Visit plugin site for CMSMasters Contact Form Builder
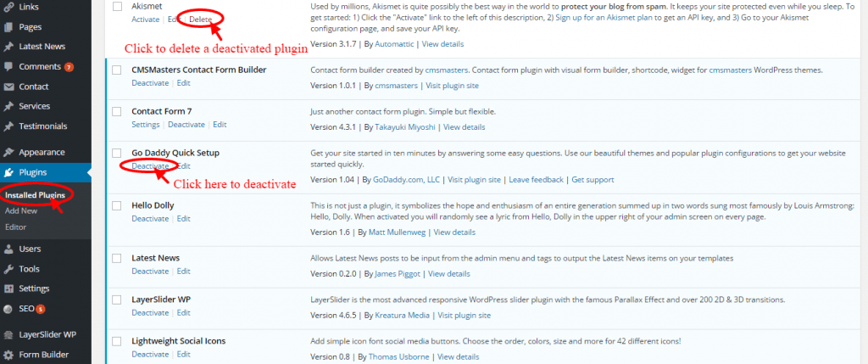This screenshot has height=364, width=868. pyautogui.click(x=454, y=86)
